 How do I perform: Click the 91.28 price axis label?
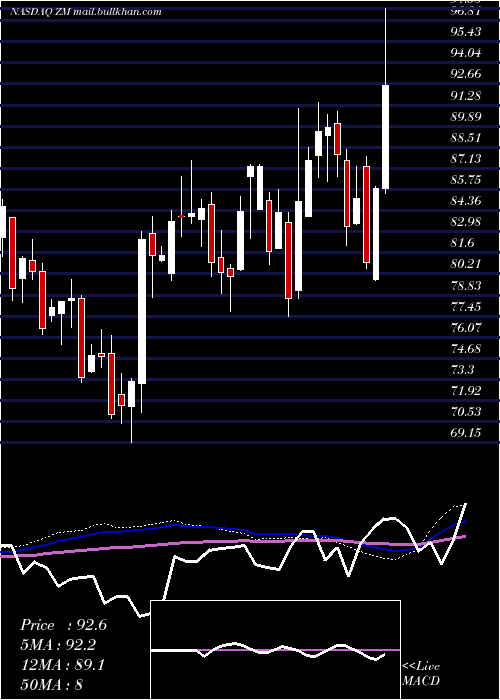(466, 95)
